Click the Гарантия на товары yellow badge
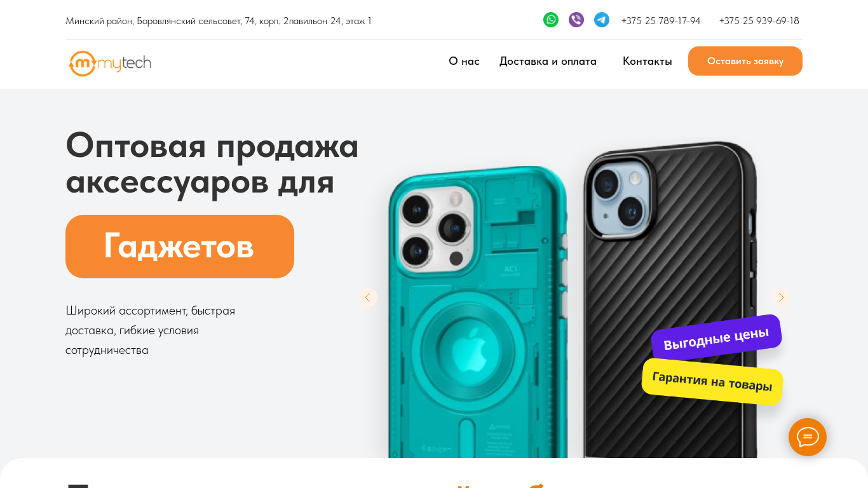Screen dimensions: 868x488 (x=712, y=382)
